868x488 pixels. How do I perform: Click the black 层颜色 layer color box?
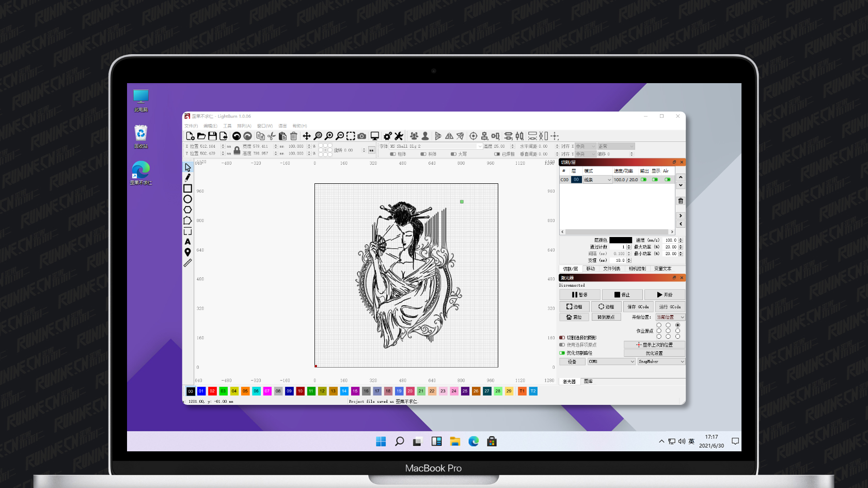pyautogui.click(x=621, y=240)
